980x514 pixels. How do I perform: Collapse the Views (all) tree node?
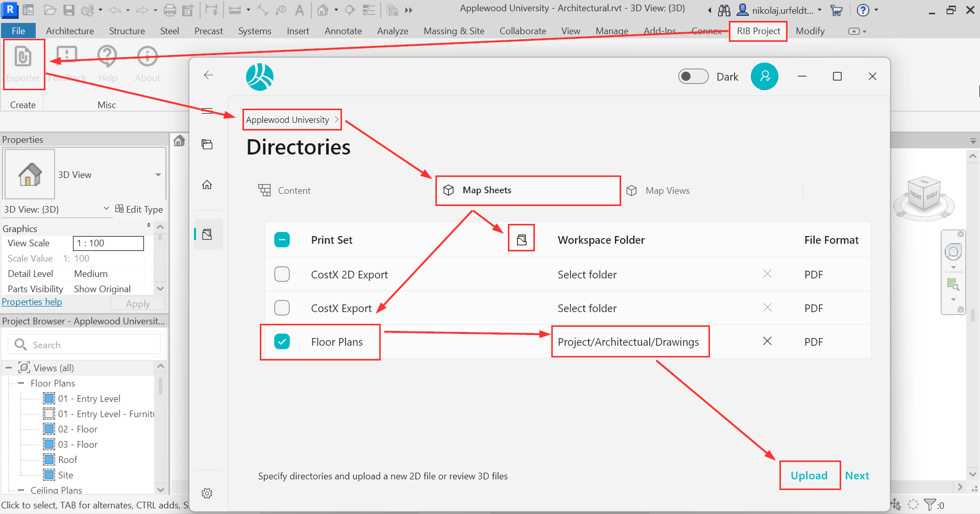[9, 368]
